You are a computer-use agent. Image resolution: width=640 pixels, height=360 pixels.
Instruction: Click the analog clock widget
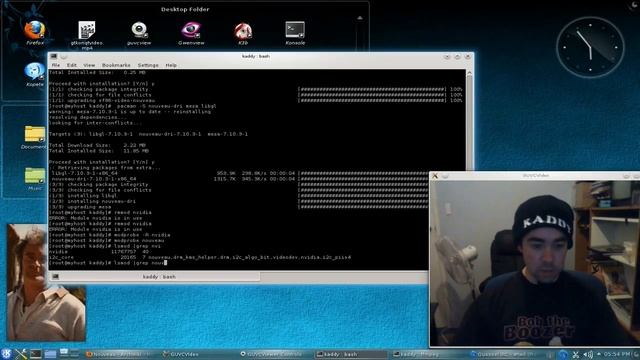590,47
